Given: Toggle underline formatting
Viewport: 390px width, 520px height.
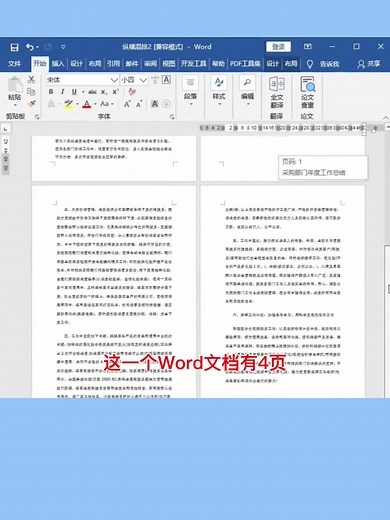Looking at the screenshot, I should coord(74,92).
